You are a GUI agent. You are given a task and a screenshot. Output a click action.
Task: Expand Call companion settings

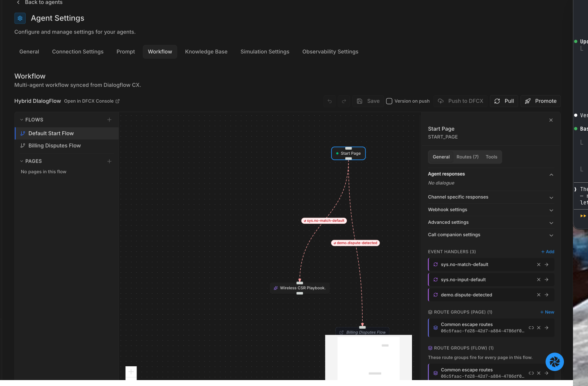(x=491, y=235)
